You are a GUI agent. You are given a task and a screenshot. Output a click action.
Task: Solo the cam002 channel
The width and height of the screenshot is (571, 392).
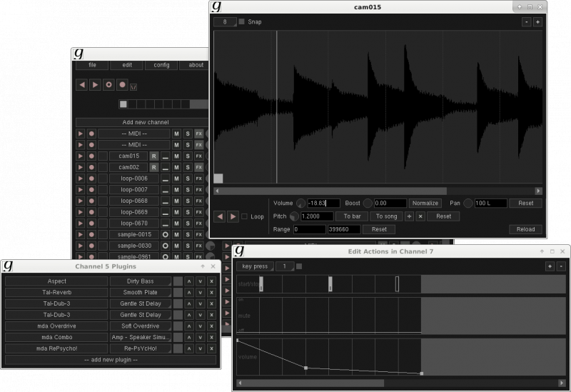point(188,167)
